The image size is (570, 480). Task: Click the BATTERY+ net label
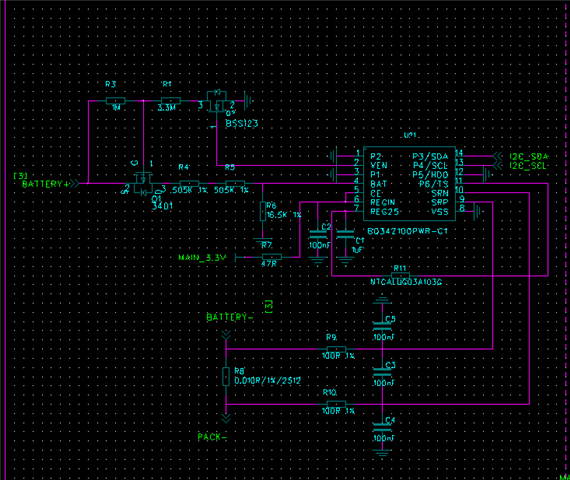tap(45, 184)
